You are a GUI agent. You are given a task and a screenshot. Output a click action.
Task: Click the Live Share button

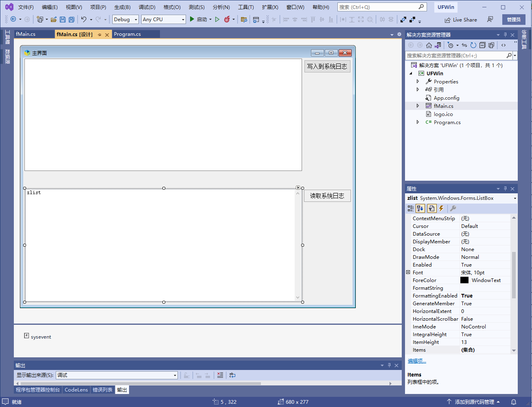461,20
